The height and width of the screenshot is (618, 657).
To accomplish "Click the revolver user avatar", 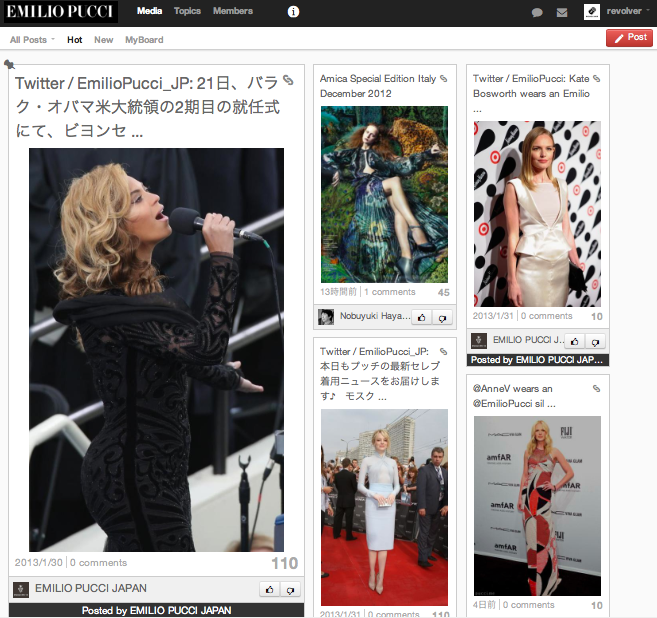I will click(x=592, y=12).
